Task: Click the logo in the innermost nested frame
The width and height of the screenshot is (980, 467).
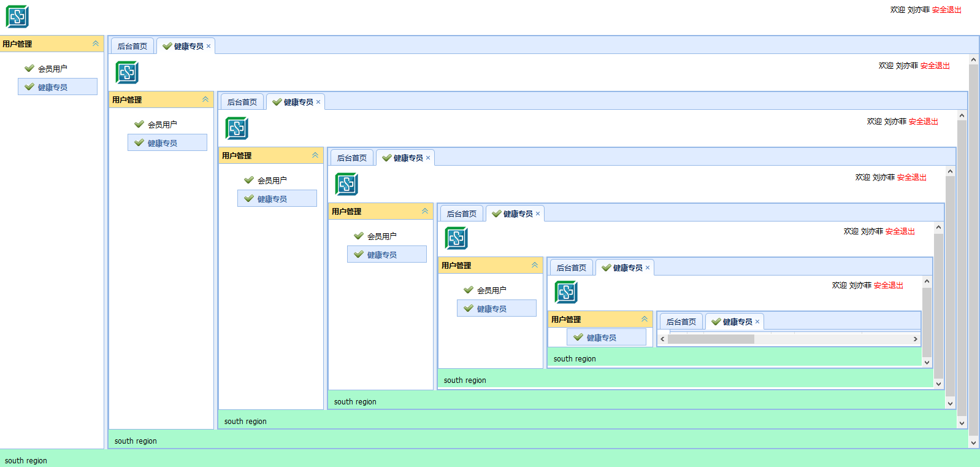Action: [x=566, y=292]
